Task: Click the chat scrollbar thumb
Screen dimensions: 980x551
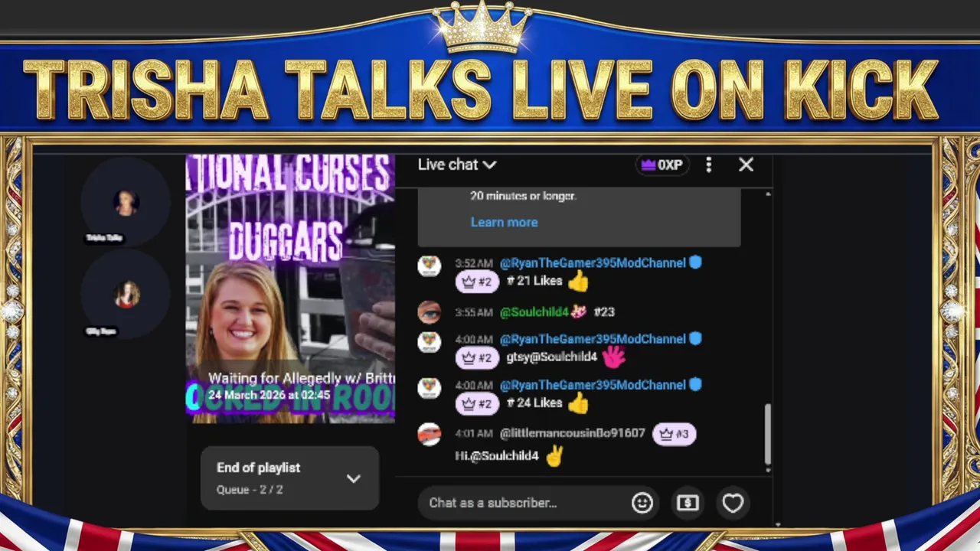Action: click(x=768, y=434)
